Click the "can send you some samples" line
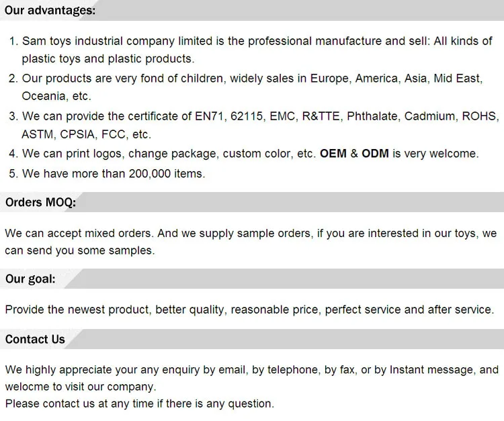 (x=79, y=250)
